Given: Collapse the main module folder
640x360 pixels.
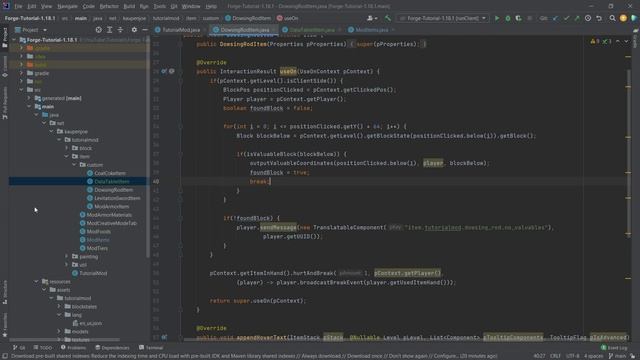Looking at the screenshot, I should (29, 107).
